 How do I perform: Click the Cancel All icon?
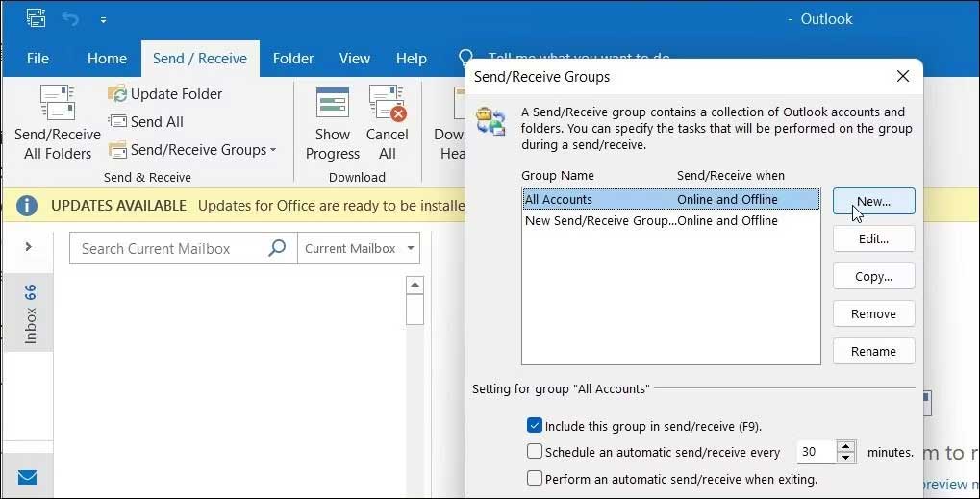tap(387, 104)
